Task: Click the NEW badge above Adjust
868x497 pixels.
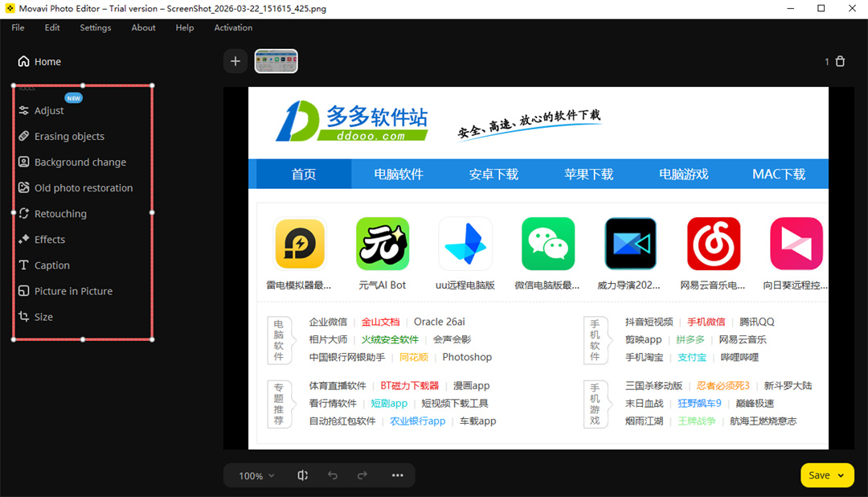Action: coord(74,98)
